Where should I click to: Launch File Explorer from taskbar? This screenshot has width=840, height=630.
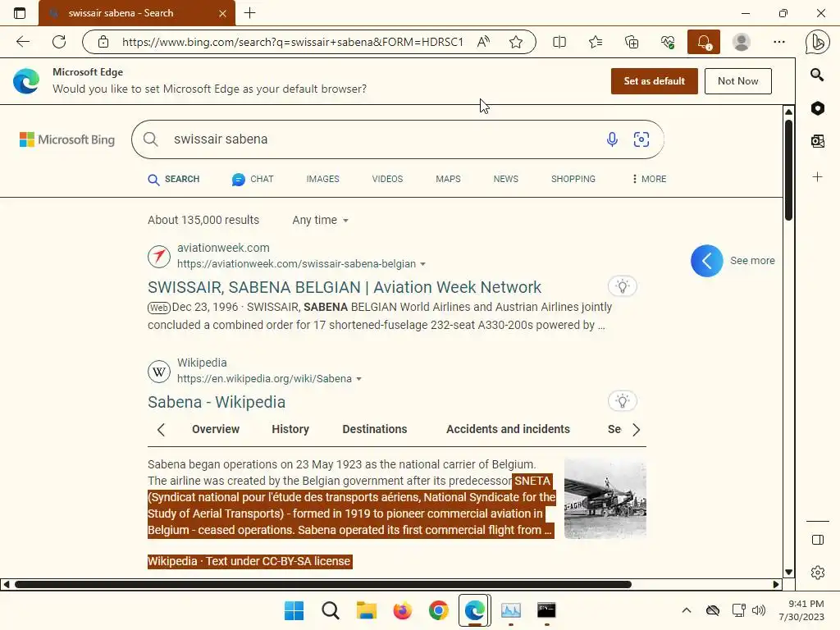coord(367,610)
